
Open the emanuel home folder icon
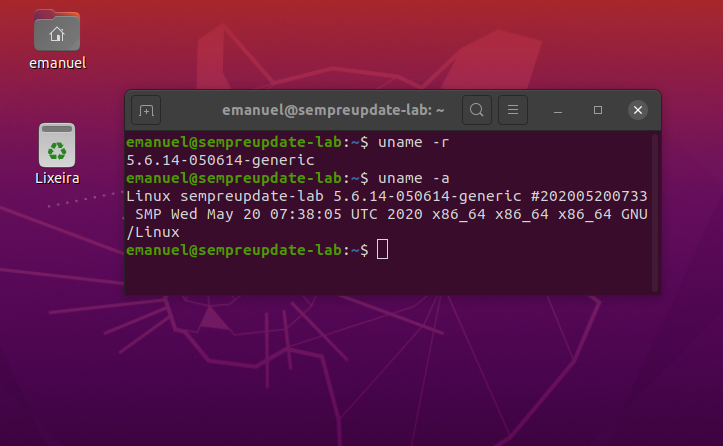57,30
